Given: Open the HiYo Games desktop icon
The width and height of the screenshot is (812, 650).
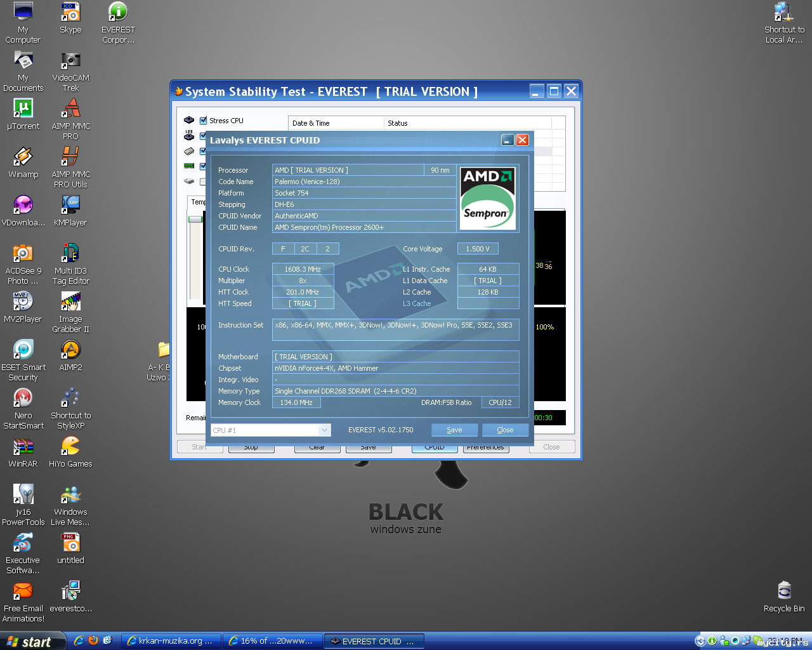Looking at the screenshot, I should point(70,452).
